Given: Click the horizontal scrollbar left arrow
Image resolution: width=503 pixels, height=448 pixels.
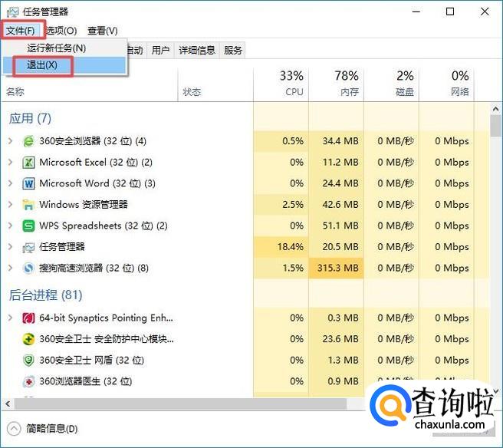Looking at the screenshot, I should (8, 404).
